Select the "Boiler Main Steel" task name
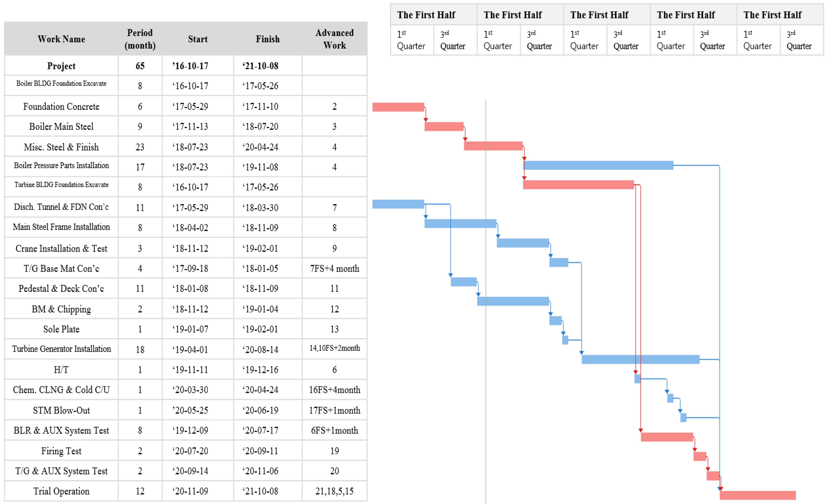Image resolution: width=827 pixels, height=504 pixels. 61,126
